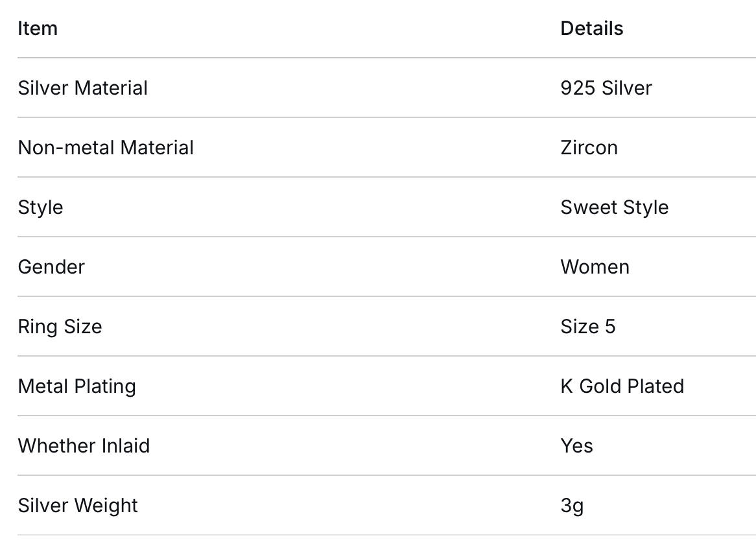Select the Silver Weight label

point(78,506)
